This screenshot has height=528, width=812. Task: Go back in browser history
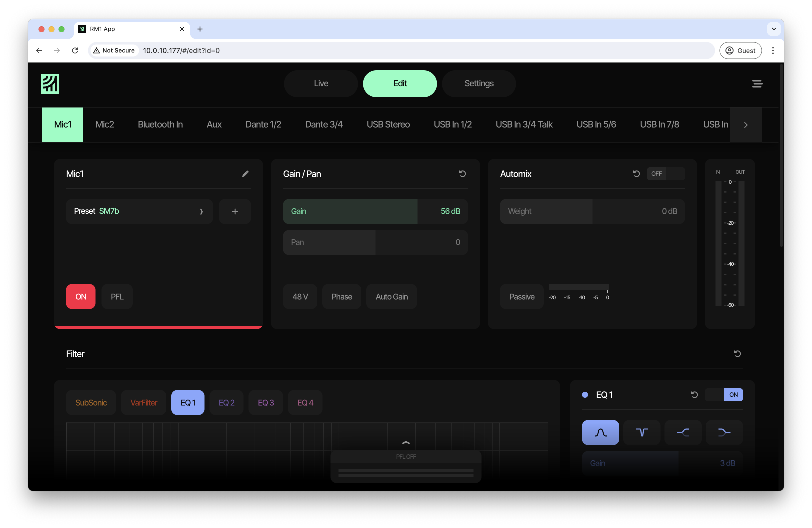39,50
